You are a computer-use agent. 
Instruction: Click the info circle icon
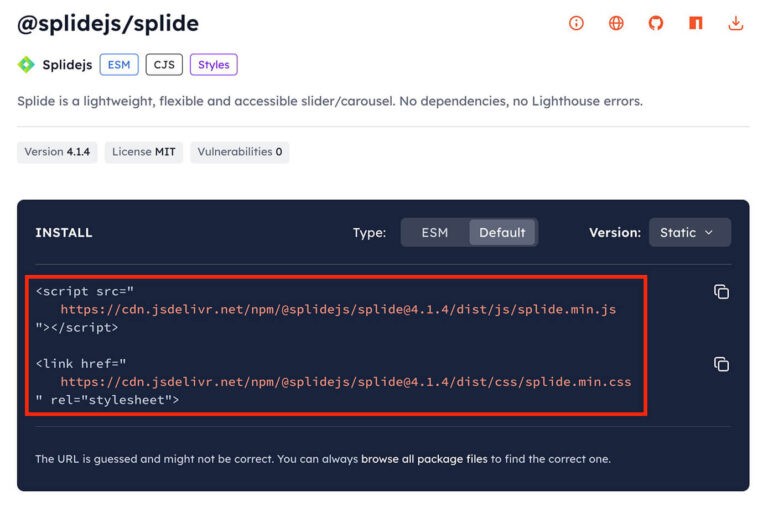coord(576,23)
